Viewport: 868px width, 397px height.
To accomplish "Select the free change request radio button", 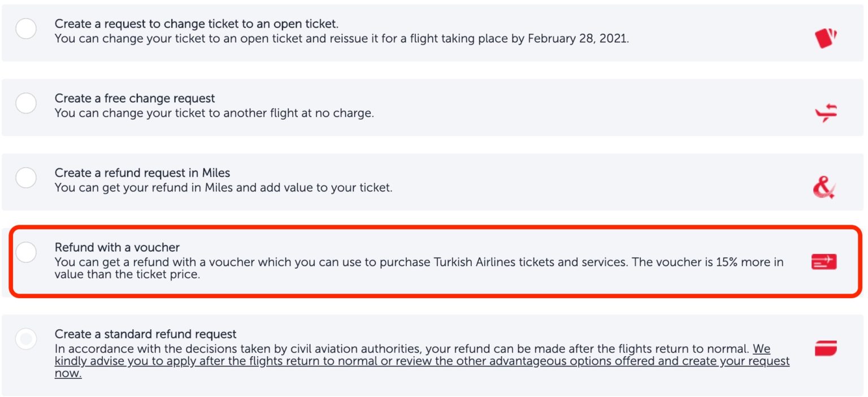I will (25, 103).
